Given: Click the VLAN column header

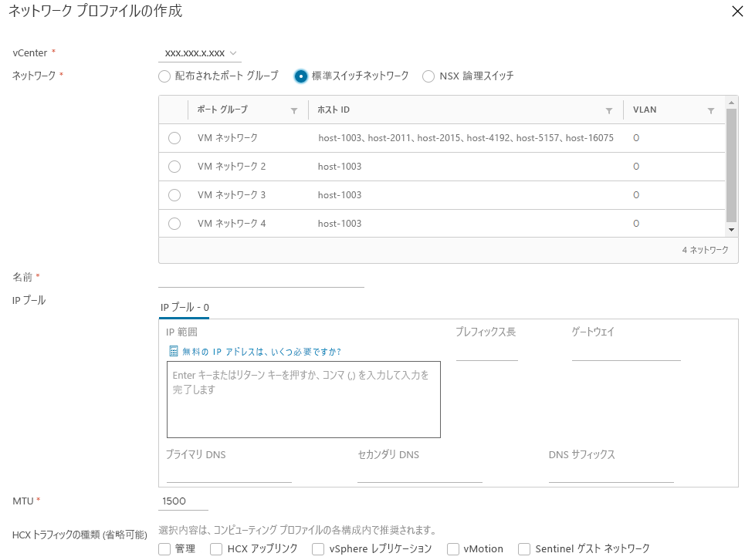Looking at the screenshot, I should tap(645, 110).
